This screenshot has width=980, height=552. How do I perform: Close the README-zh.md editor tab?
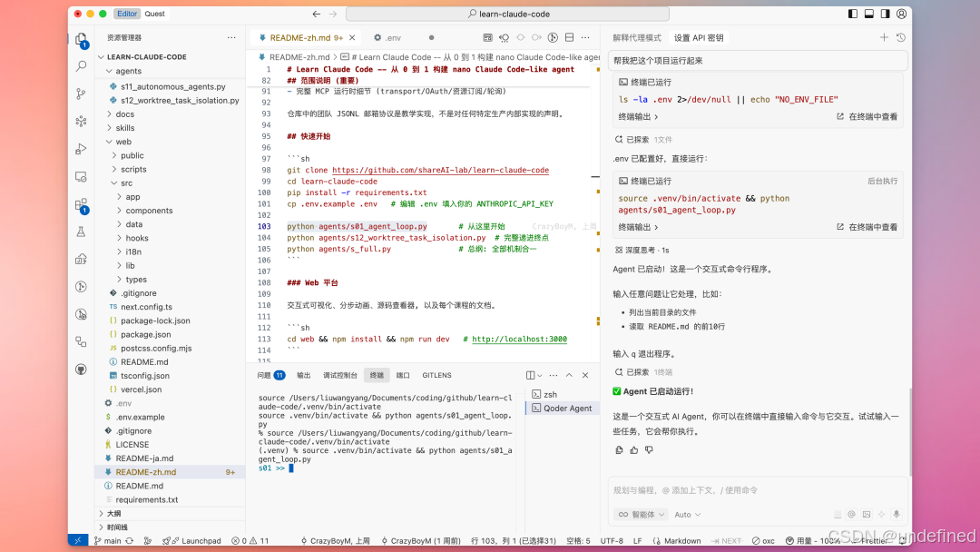coord(352,37)
